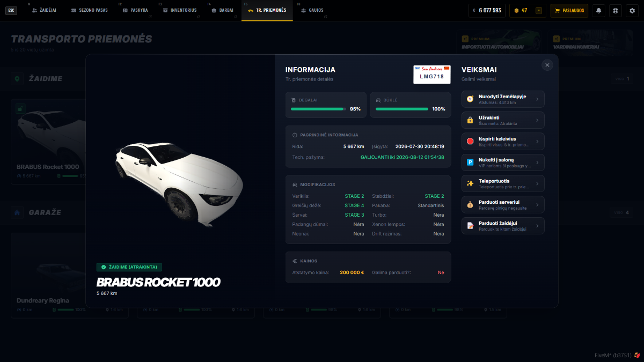The image size is (644, 362).
Task: Click the 6 077 593 money balance
Action: (x=487, y=10)
